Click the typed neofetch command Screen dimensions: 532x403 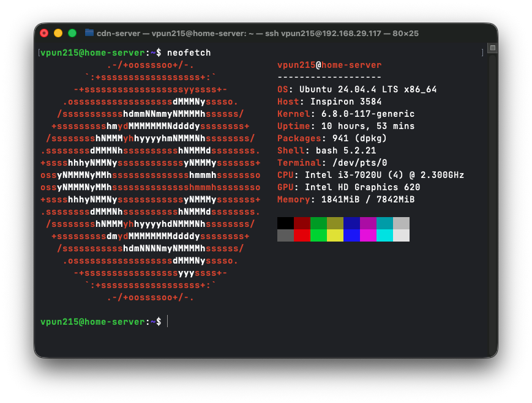tap(189, 53)
